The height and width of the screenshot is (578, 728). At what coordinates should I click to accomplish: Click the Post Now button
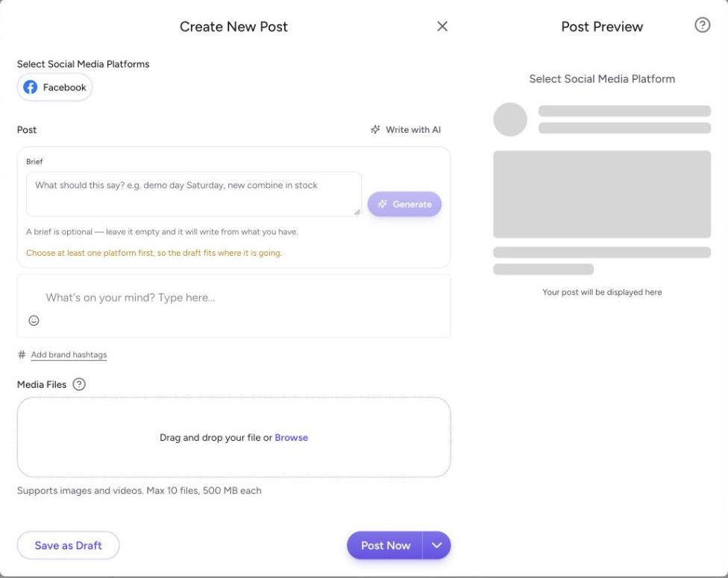click(385, 545)
